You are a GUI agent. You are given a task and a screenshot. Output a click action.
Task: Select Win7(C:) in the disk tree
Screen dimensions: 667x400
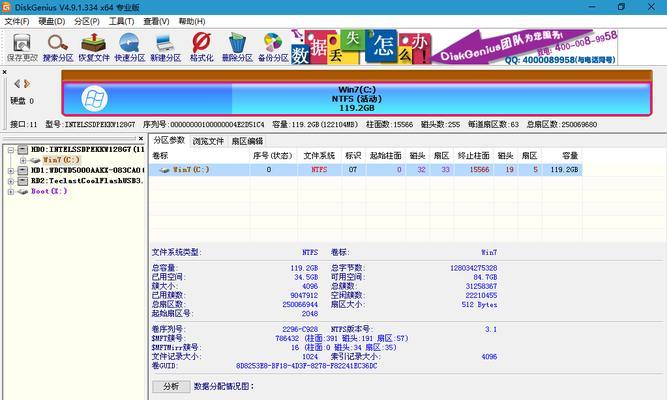61,160
